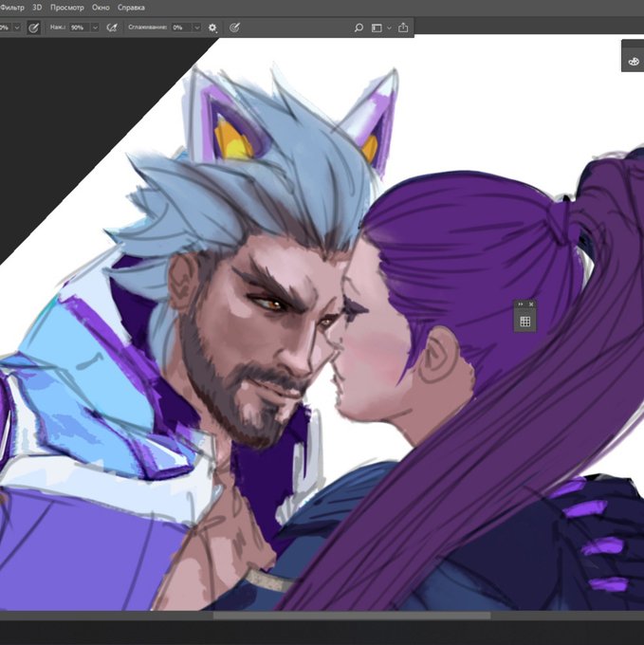
Task: Close the floating grid panel
Action: tap(531, 304)
